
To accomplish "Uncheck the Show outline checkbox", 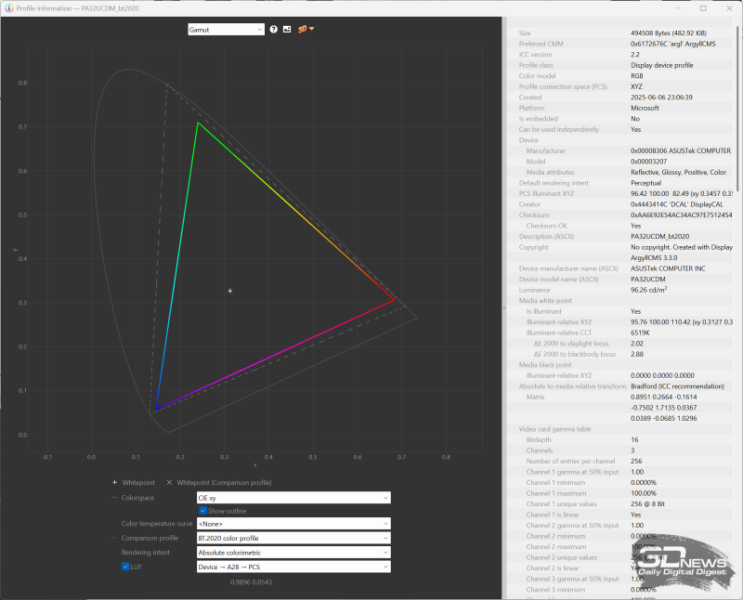I will pos(203,510).
